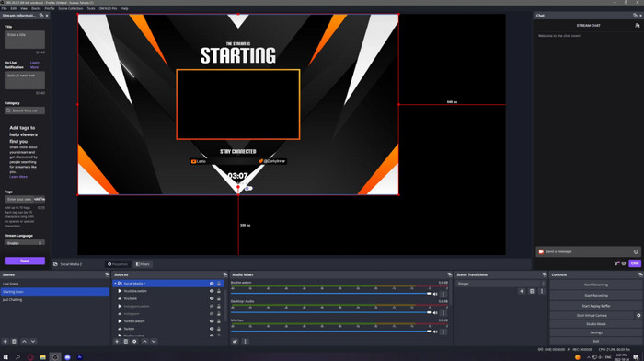Open source properties gear in Sources toolbar
The width and height of the screenshot is (644, 361).
point(134,342)
